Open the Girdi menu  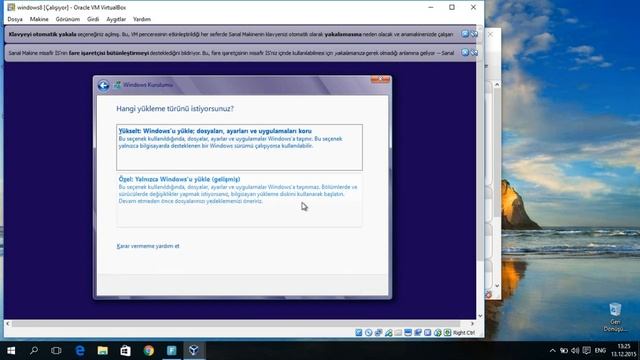(x=93, y=19)
